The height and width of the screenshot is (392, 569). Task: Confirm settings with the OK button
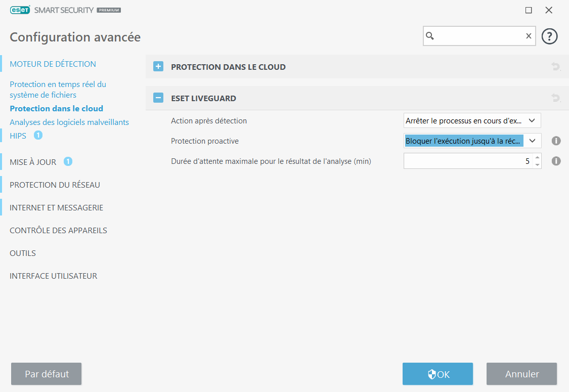click(x=437, y=374)
